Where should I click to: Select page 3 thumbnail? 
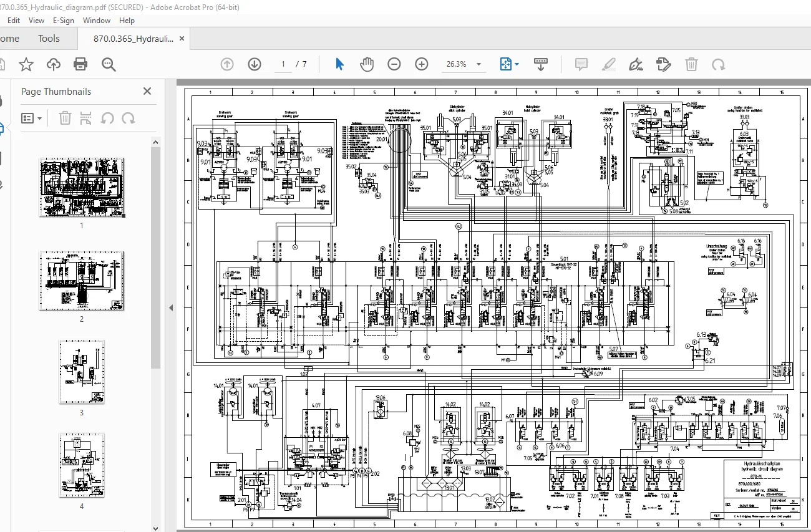coord(82,372)
